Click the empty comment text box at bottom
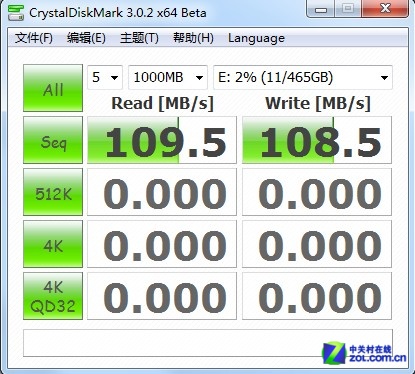 coord(208,343)
